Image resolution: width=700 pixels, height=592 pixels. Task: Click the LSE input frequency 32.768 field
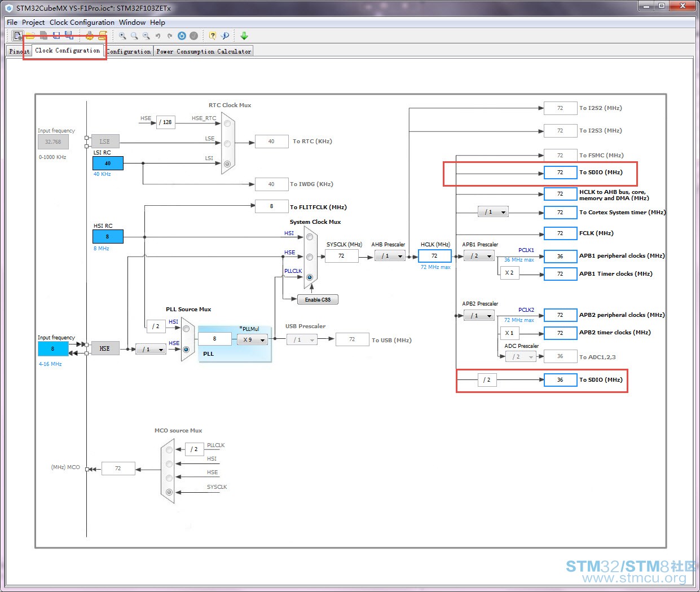point(53,142)
